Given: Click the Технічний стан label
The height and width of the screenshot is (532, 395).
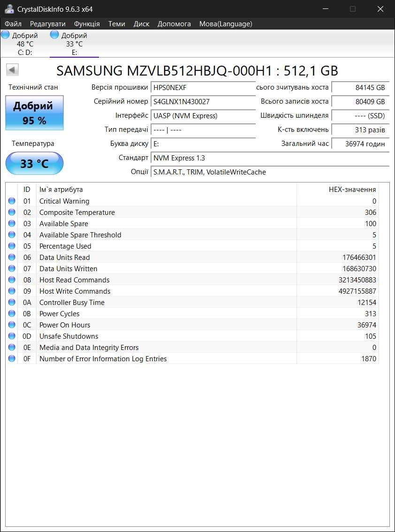Looking at the screenshot, I should [x=33, y=87].
